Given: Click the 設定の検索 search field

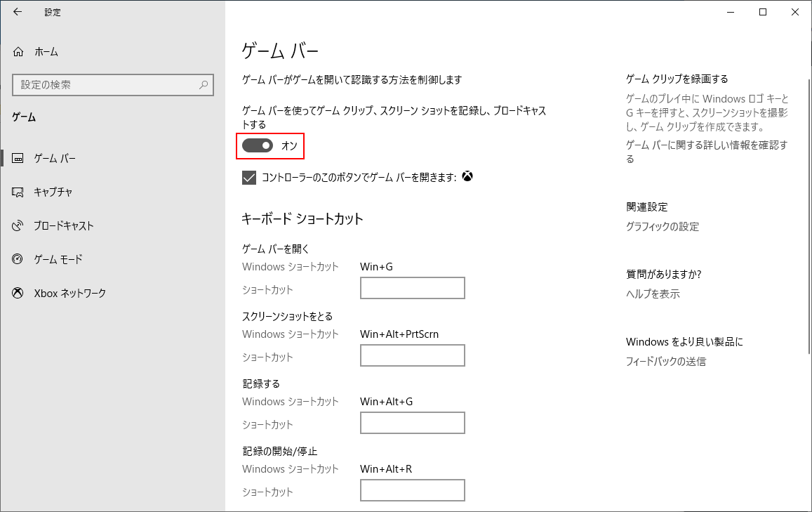Looking at the screenshot, I should [113, 85].
